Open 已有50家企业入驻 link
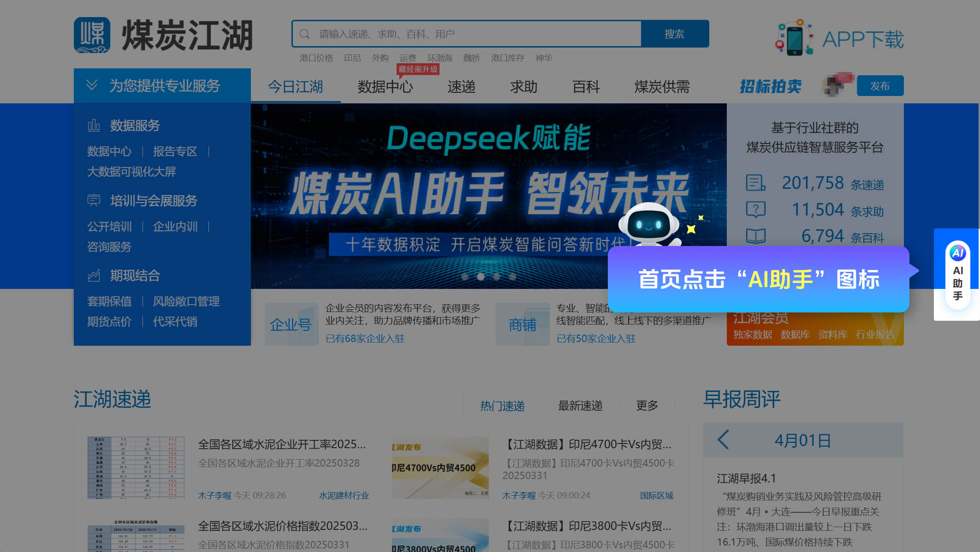Screen dimensions: 980x552 [596, 338]
